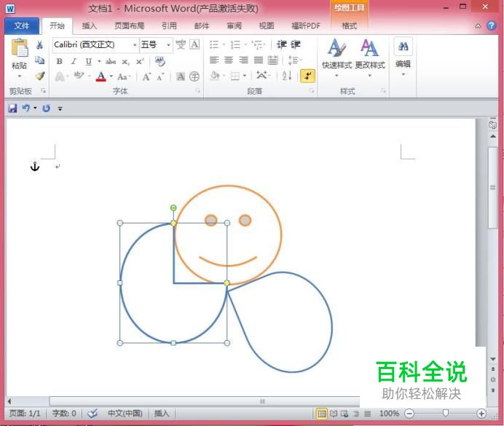Image resolution: width=504 pixels, height=426 pixels.
Task: Click the Clear Formatting icon
Action: click(x=160, y=61)
